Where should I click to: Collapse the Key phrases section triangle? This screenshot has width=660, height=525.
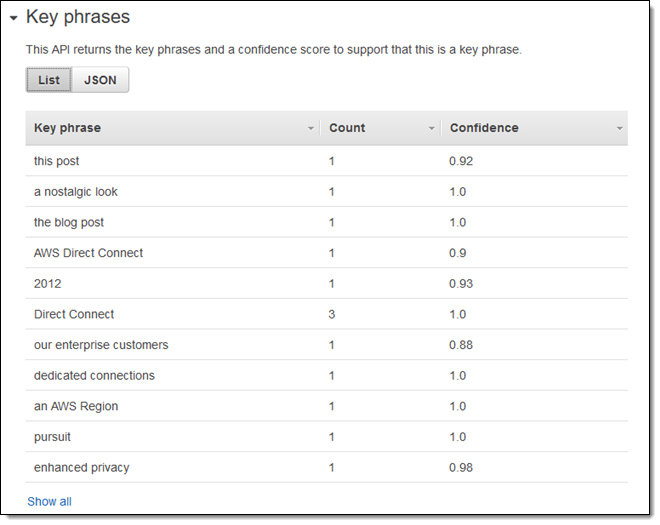point(12,18)
